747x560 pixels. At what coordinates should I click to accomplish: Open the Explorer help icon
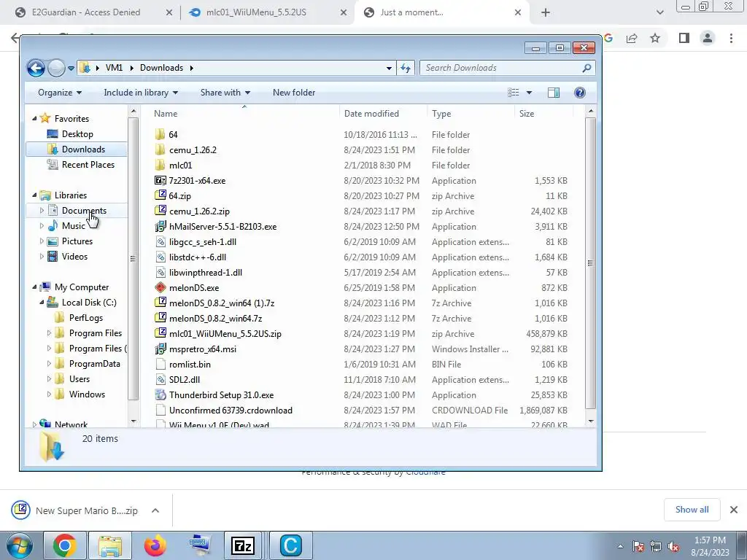[x=580, y=93]
